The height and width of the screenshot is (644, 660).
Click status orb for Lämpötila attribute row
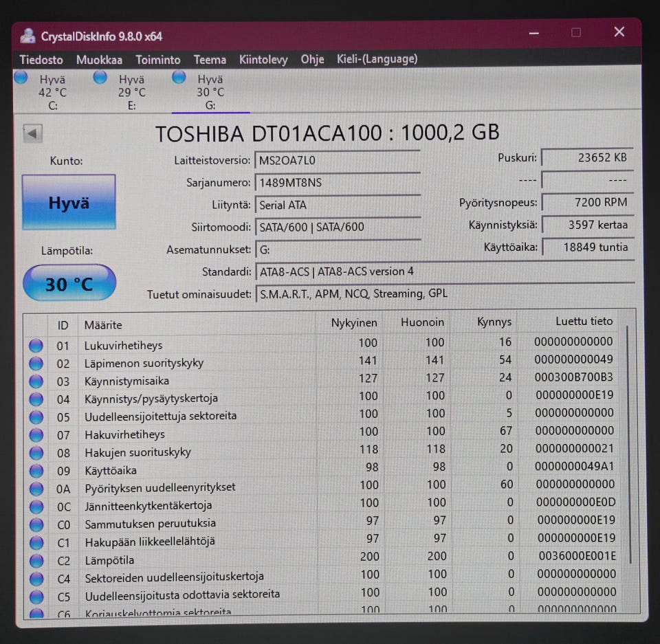coord(36,560)
